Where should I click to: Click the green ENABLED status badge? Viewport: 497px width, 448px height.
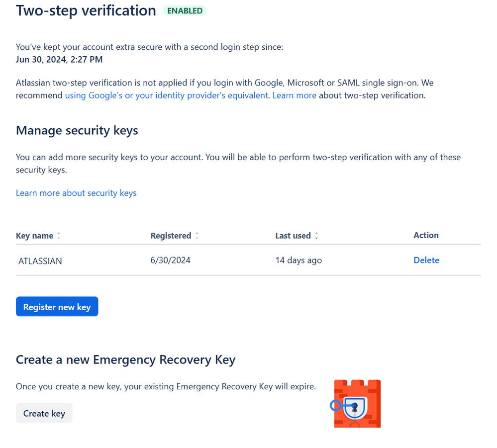(185, 10)
